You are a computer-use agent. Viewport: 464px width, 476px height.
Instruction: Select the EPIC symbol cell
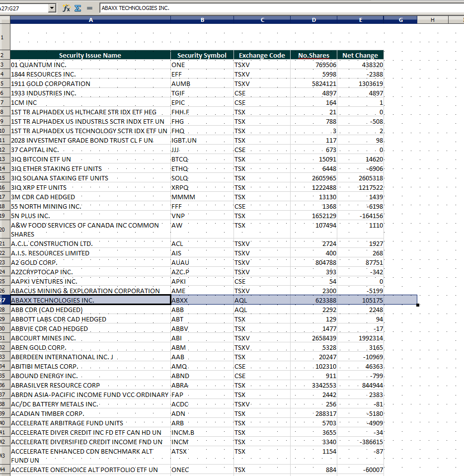202,103
